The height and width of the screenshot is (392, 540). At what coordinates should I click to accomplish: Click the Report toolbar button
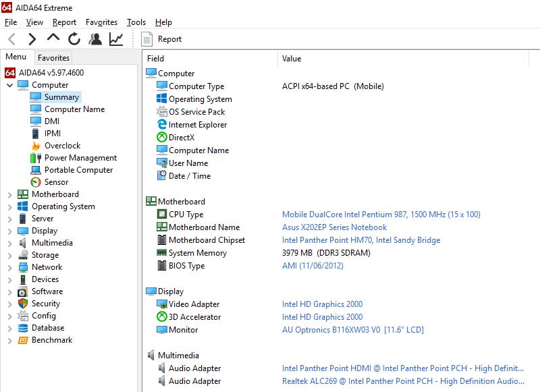[x=162, y=39]
